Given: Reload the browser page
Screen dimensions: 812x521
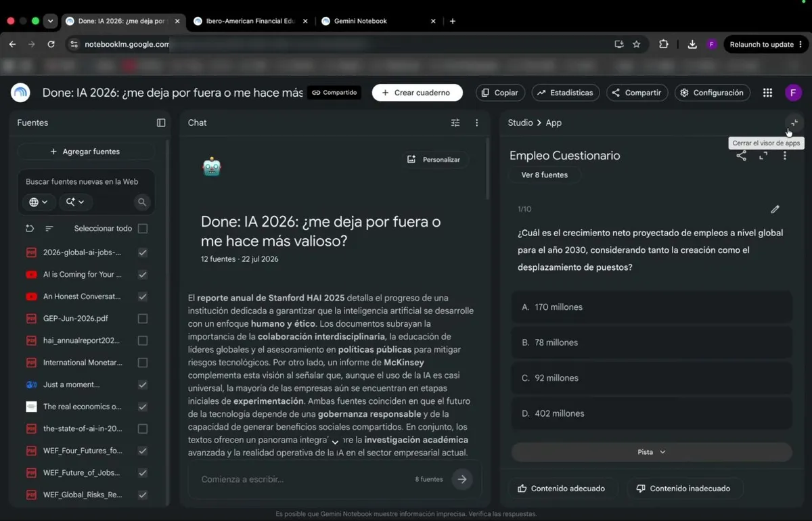Looking at the screenshot, I should (x=51, y=44).
